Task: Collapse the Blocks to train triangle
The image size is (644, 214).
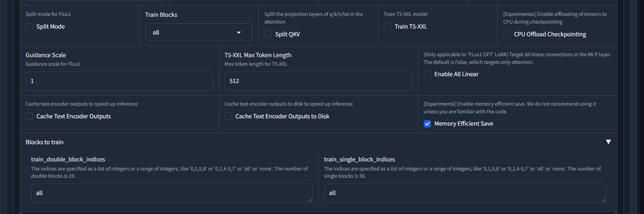Action: click(608, 142)
